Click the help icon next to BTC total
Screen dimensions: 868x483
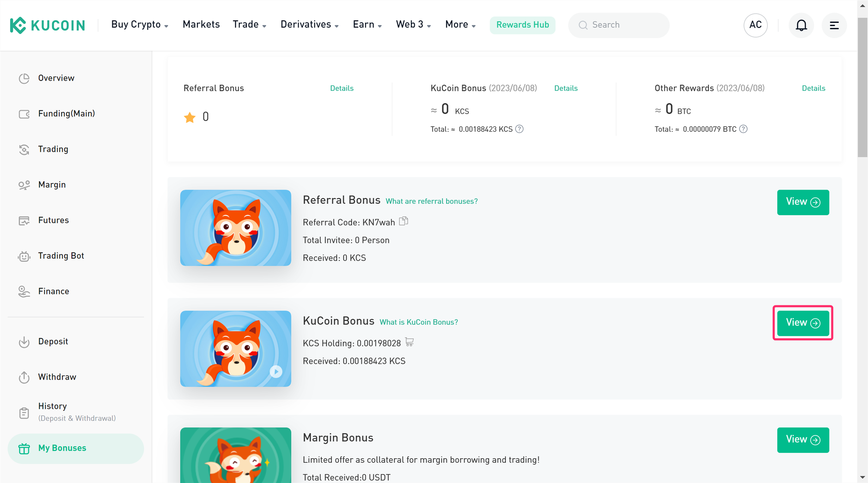pyautogui.click(x=743, y=129)
